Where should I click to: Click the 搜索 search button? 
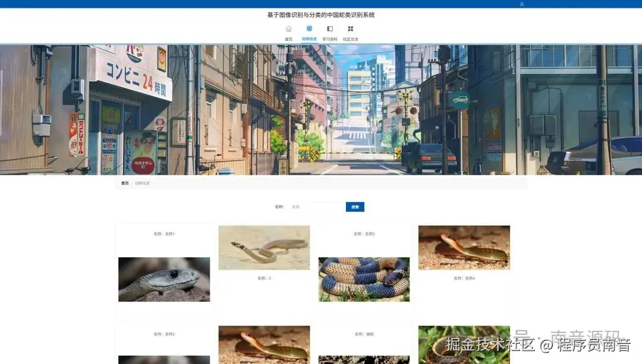[x=354, y=207]
